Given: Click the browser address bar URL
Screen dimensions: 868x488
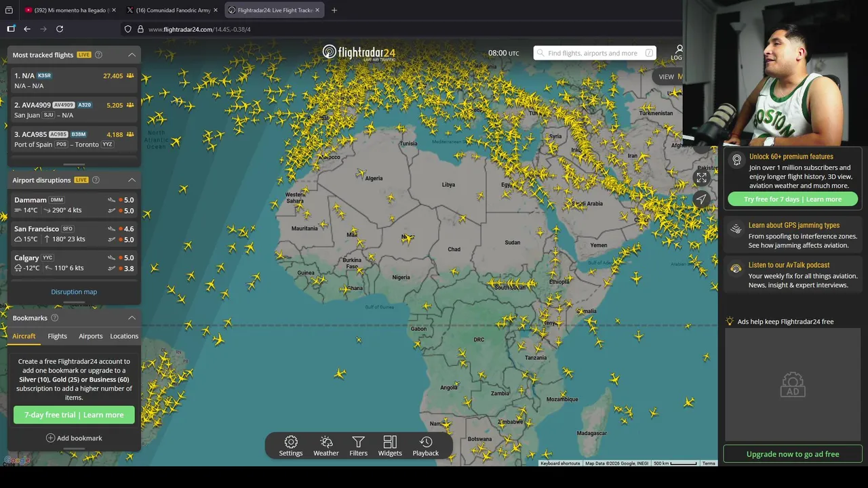Looking at the screenshot, I should (199, 29).
